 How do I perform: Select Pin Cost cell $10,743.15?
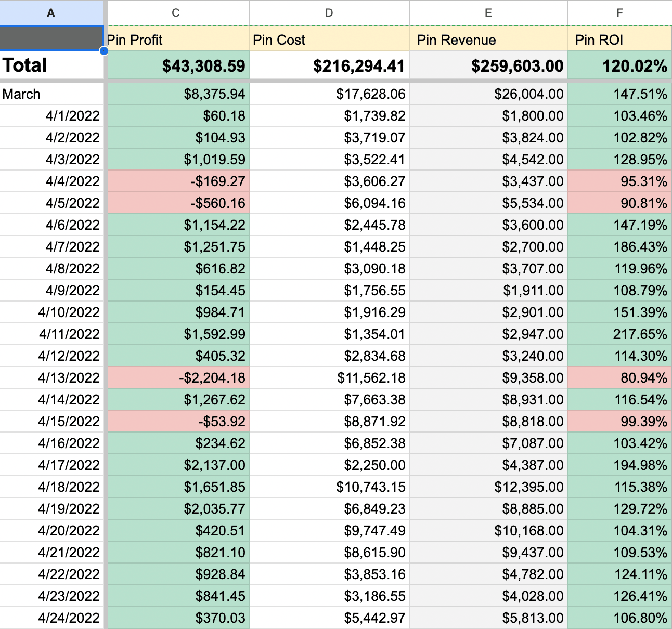click(x=329, y=487)
